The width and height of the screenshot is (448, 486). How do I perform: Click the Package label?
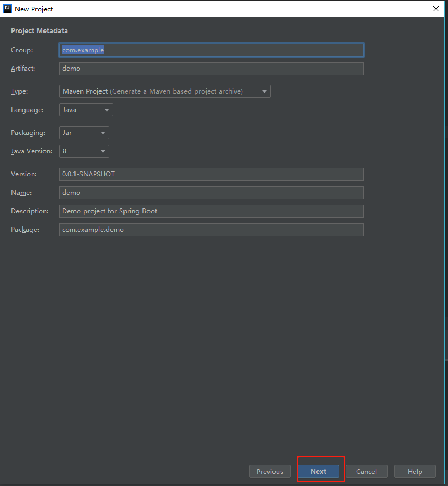(25, 230)
